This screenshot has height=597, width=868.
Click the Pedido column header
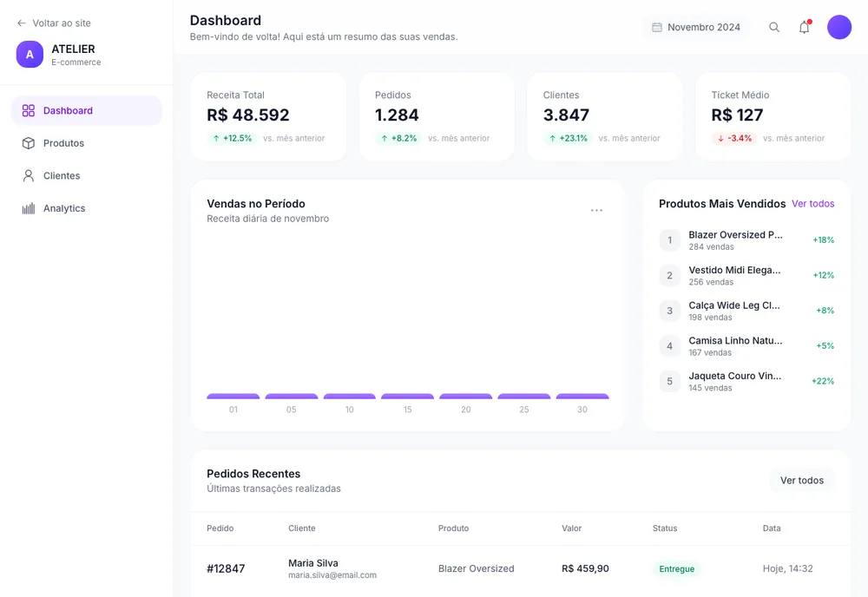tap(220, 528)
